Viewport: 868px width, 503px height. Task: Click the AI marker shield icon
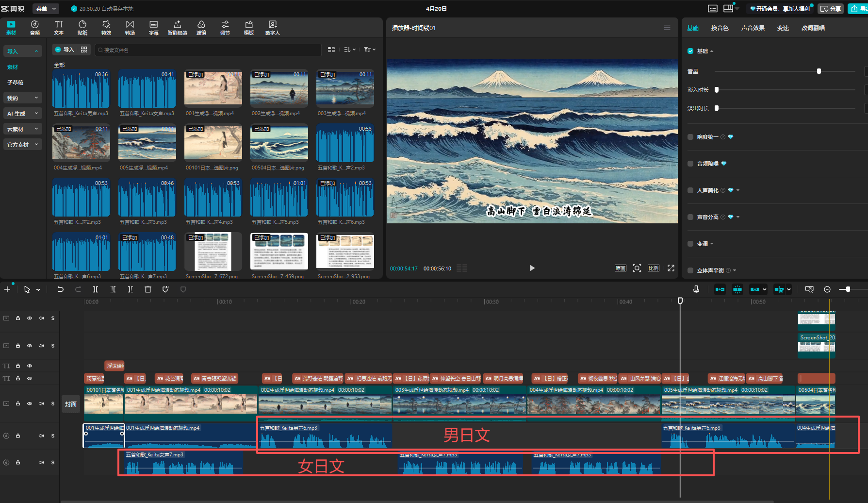(x=165, y=289)
